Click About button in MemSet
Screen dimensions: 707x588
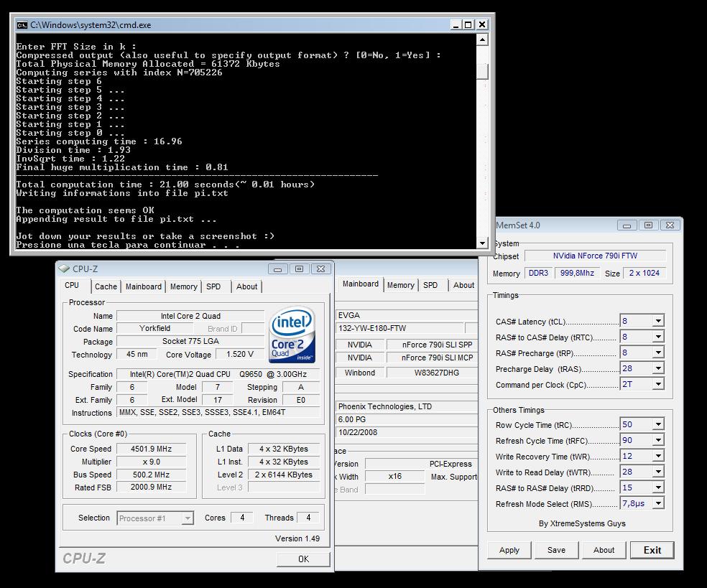(604, 550)
